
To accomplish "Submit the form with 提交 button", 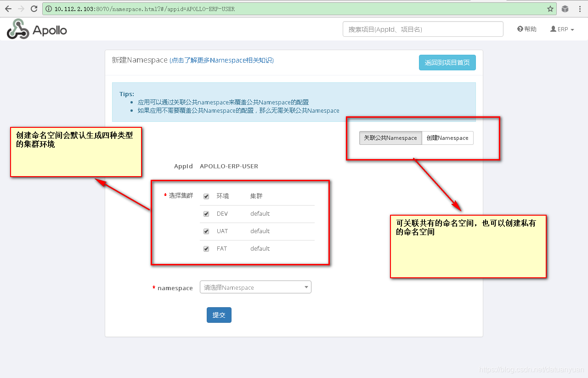I will pyautogui.click(x=219, y=315).
